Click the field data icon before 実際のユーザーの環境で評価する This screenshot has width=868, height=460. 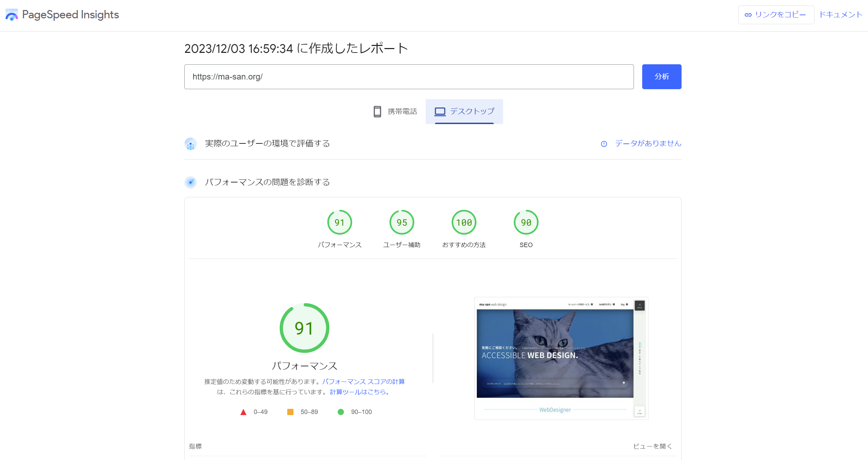190,143
